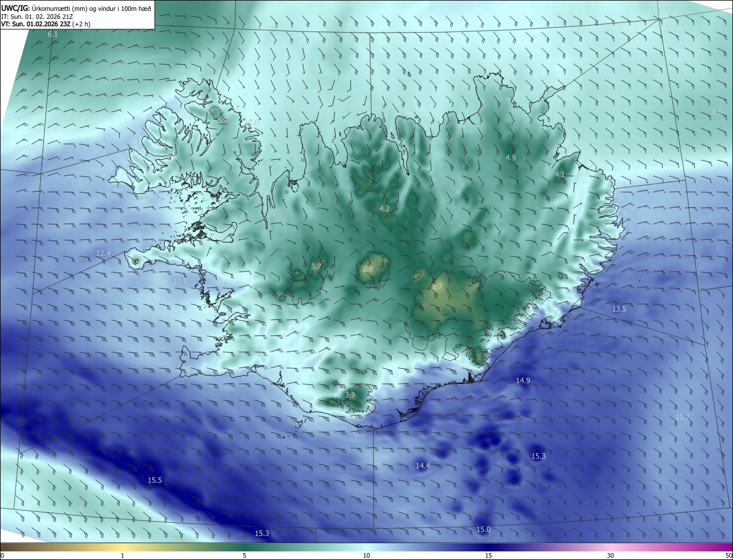Click the '11.7' value label
The height and width of the screenshot is (560, 733).
click(x=683, y=417)
